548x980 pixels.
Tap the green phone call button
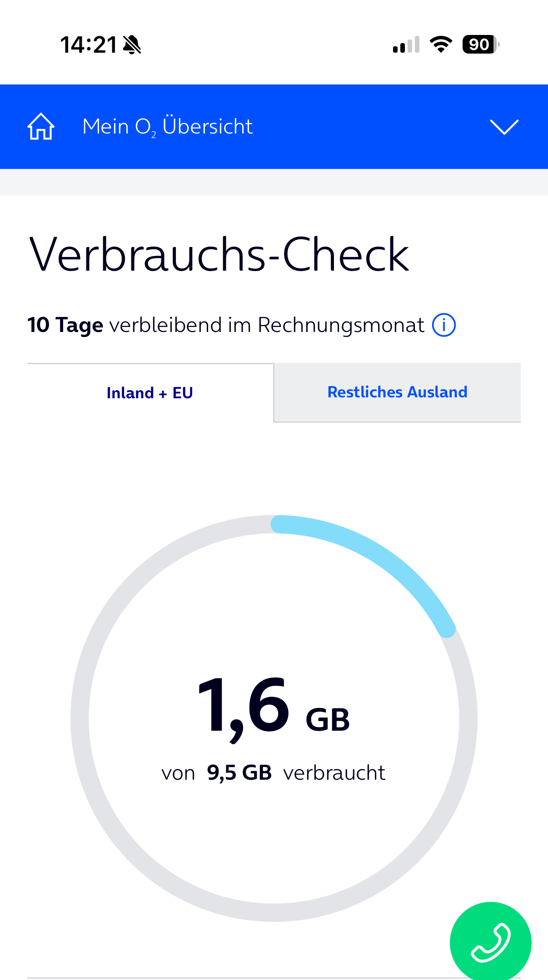[x=491, y=942]
